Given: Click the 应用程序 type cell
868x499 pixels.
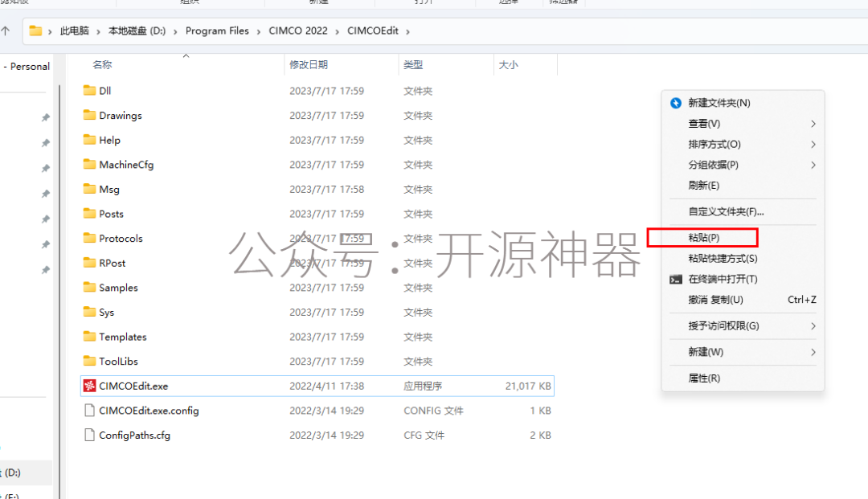Looking at the screenshot, I should click(423, 387).
